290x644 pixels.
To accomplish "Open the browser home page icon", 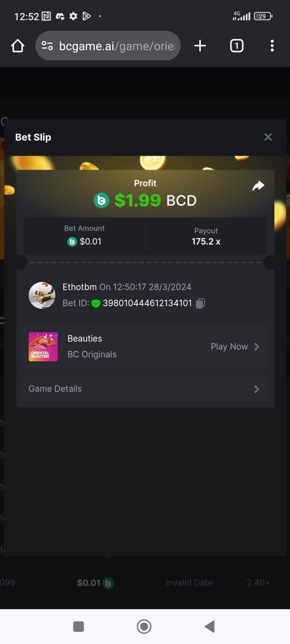I will (x=18, y=46).
